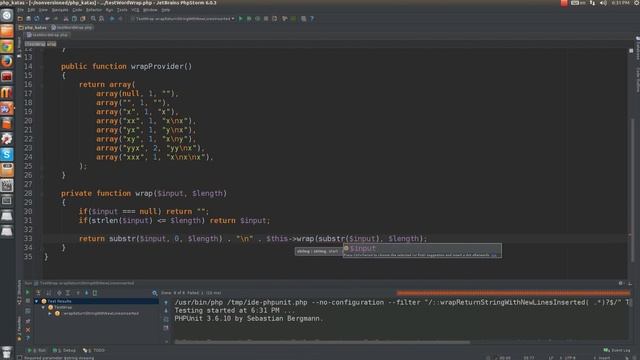Collapse the TestWrap tree node
The height and width of the screenshot is (360, 640).
point(43,307)
